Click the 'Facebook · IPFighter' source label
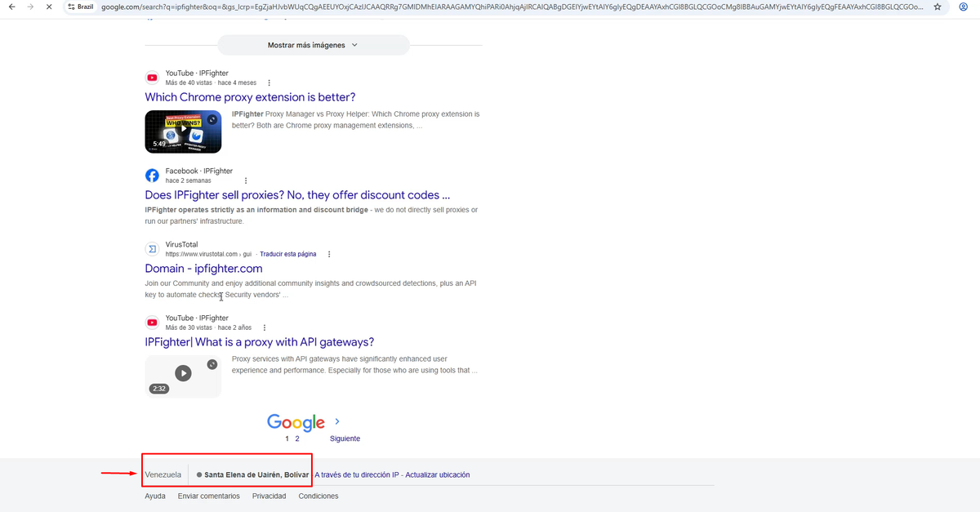Image resolution: width=980 pixels, height=512 pixels. point(199,171)
